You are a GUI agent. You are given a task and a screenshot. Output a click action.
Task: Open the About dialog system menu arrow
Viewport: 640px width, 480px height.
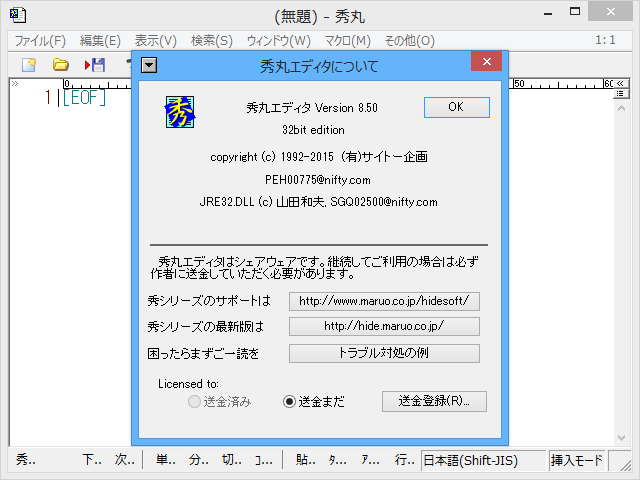[149, 65]
